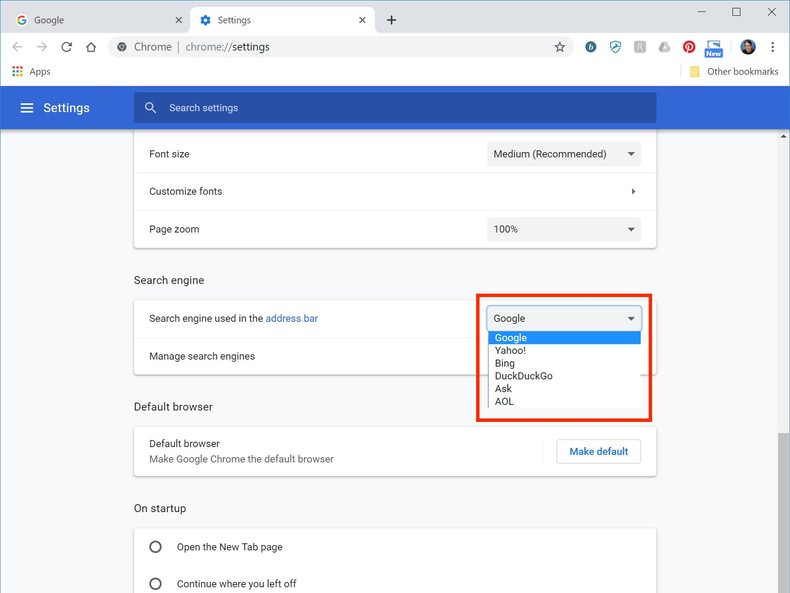Screen dimensions: 790x593
Task: Open the address bar link
Action: (x=291, y=318)
